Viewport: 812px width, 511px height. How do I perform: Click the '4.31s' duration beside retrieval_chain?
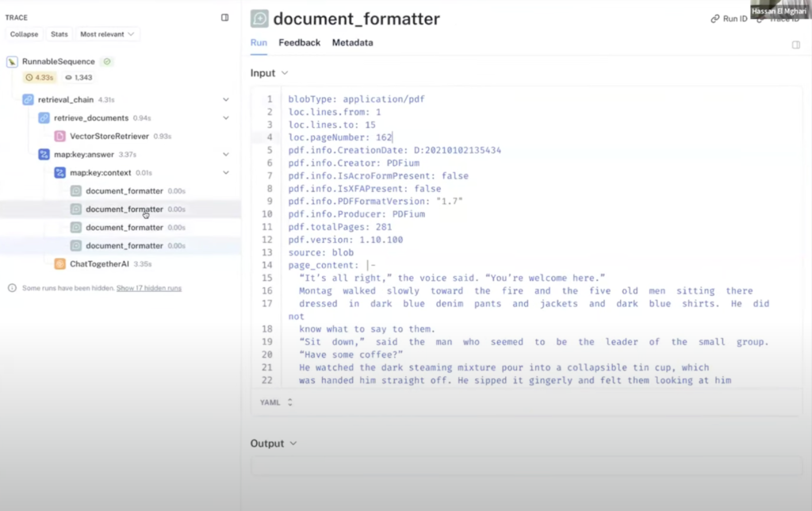click(106, 100)
